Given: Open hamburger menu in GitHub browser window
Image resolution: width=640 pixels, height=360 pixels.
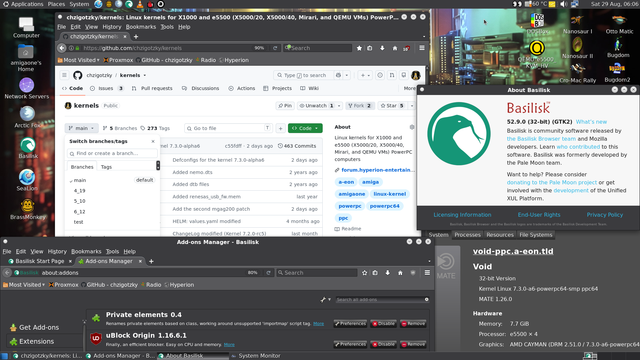Looking at the screenshot, I should pos(422,48).
